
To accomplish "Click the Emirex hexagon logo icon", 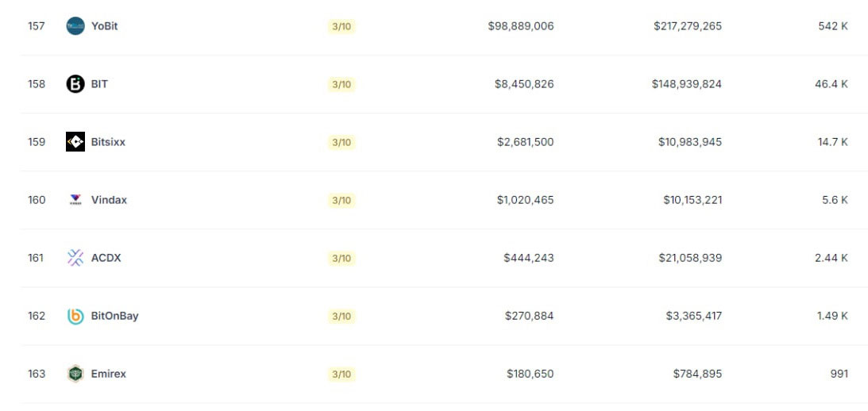I will [75, 374].
